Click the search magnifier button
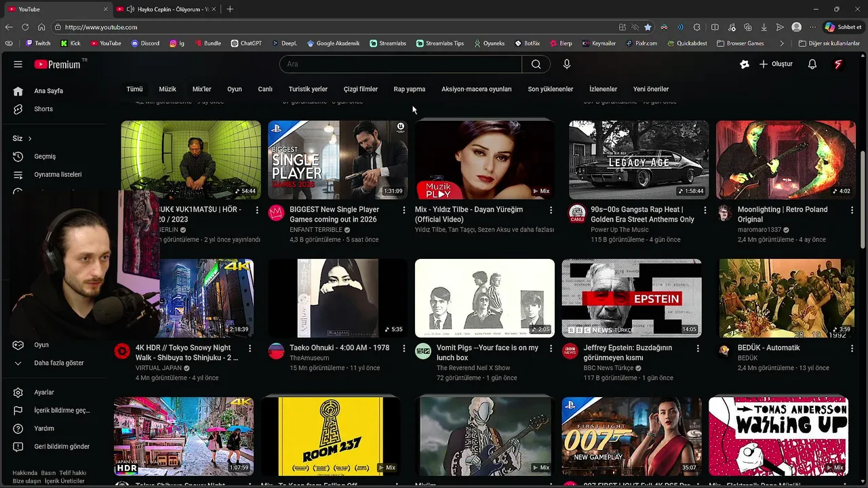The width and height of the screenshot is (868, 488). 536,64
